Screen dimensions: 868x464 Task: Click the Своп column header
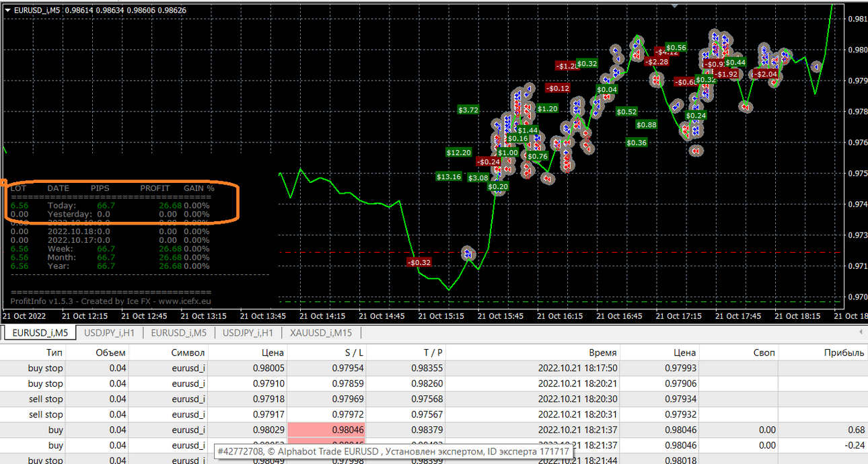point(764,352)
